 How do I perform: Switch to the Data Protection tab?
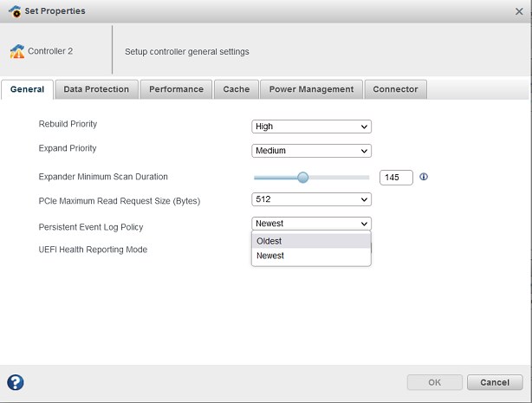96,89
